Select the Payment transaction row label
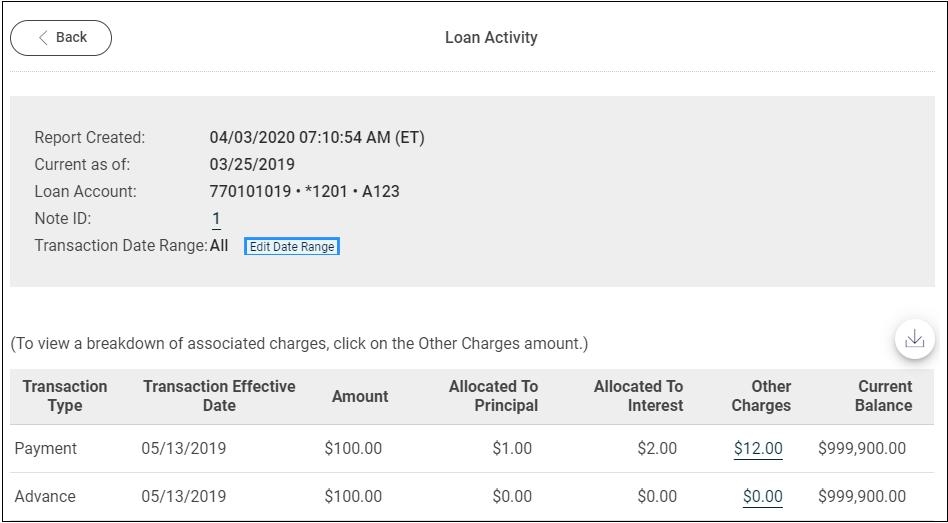This screenshot has width=948, height=523. 45,449
